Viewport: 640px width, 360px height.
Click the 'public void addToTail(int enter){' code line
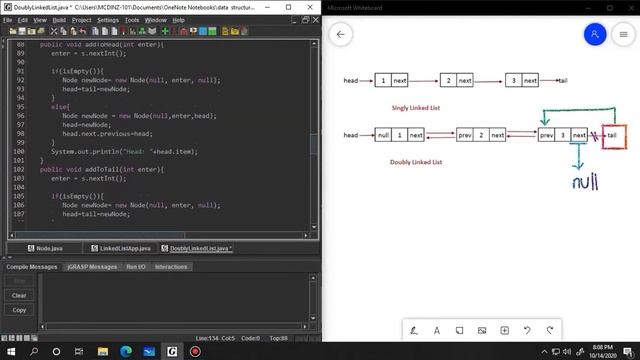102,169
